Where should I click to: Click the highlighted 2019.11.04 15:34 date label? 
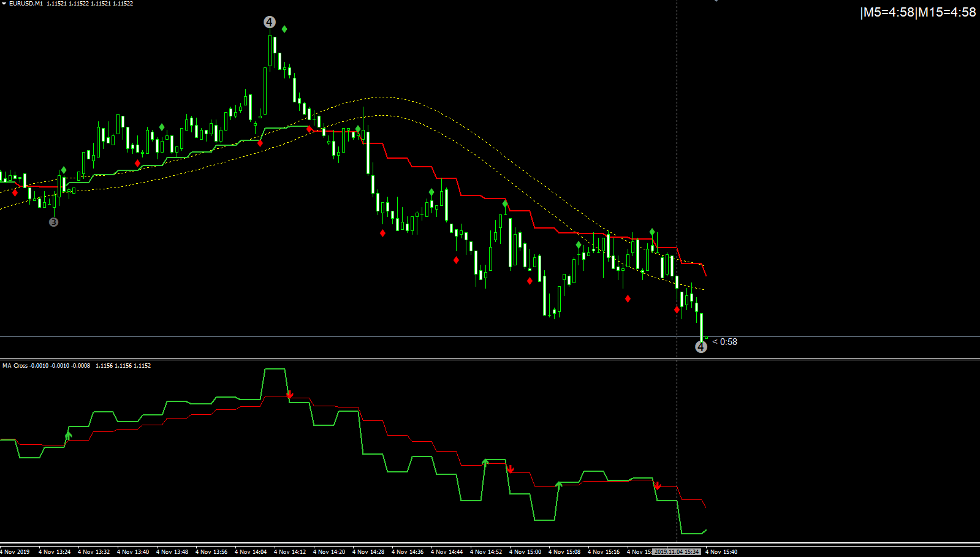click(676, 551)
